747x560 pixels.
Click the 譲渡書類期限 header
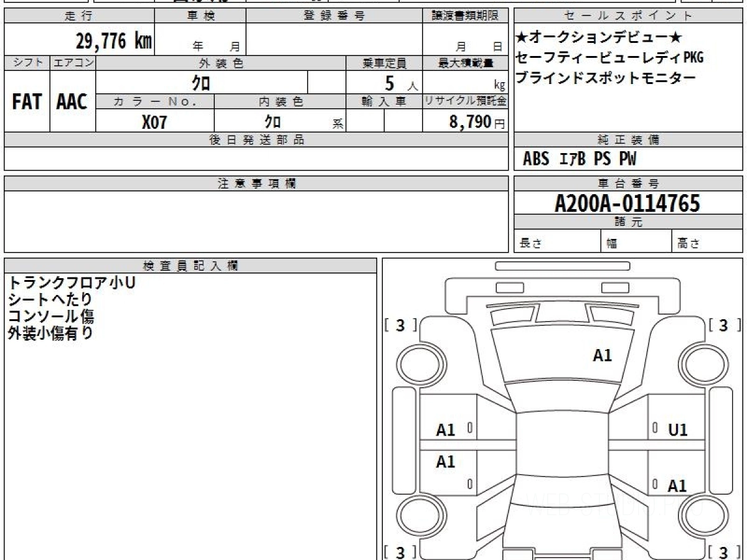pyautogui.click(x=466, y=16)
